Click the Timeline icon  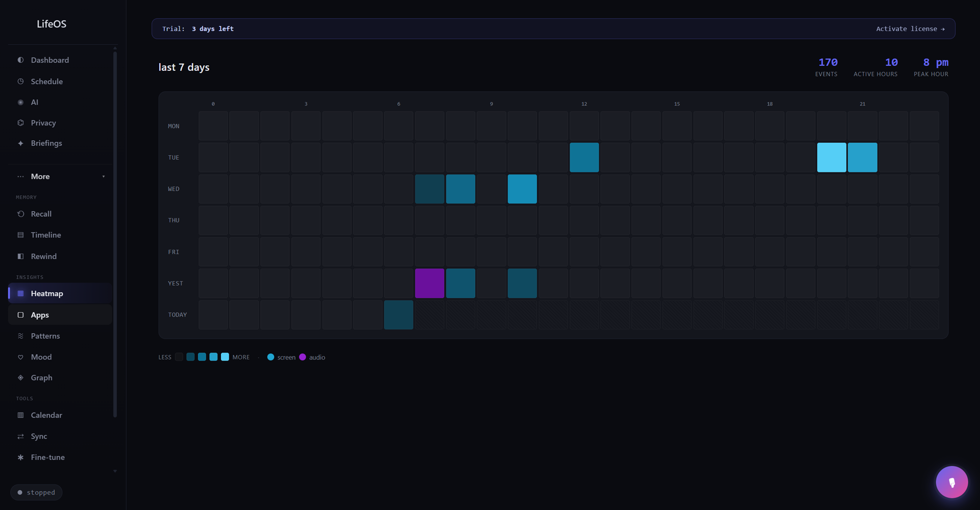click(x=20, y=235)
